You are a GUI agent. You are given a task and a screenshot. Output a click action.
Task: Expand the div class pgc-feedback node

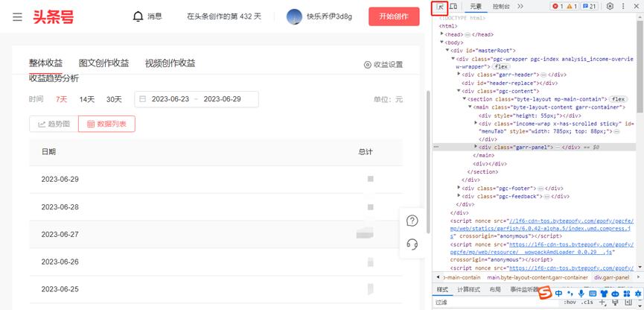click(459, 196)
